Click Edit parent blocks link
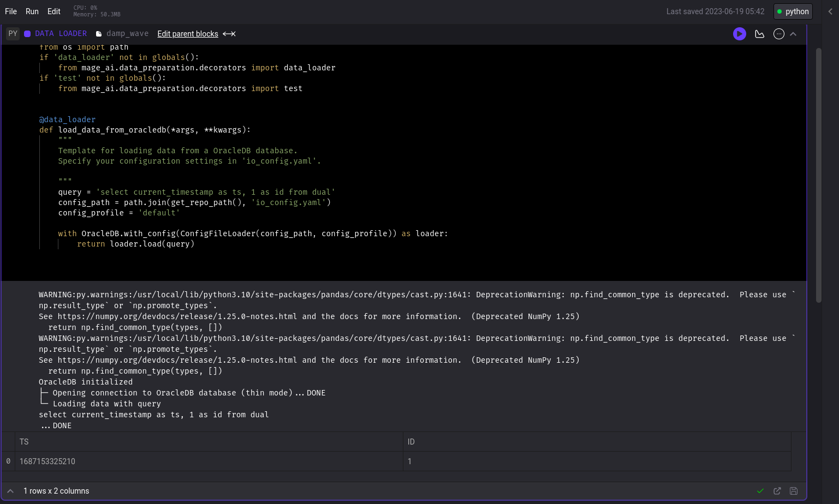The image size is (839, 504). click(x=188, y=34)
